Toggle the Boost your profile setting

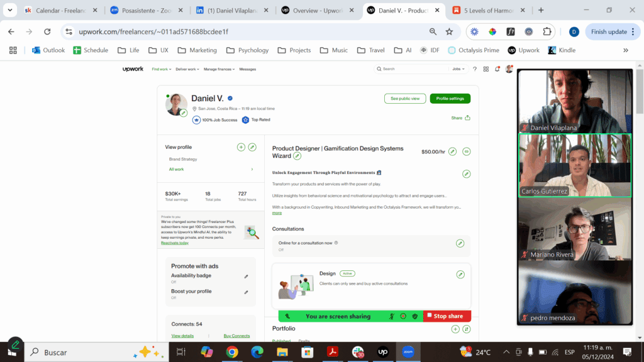coord(246,292)
